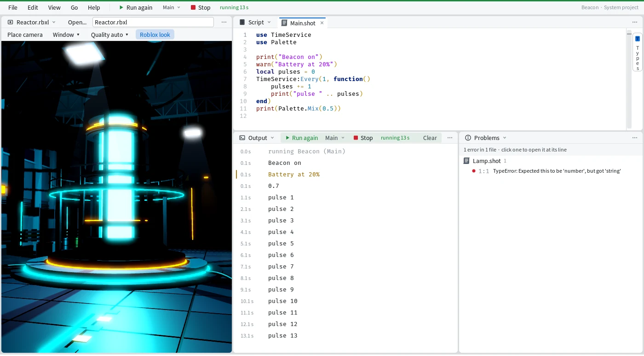
Task: Expand the Window dropdown
Action: pyautogui.click(x=66, y=35)
